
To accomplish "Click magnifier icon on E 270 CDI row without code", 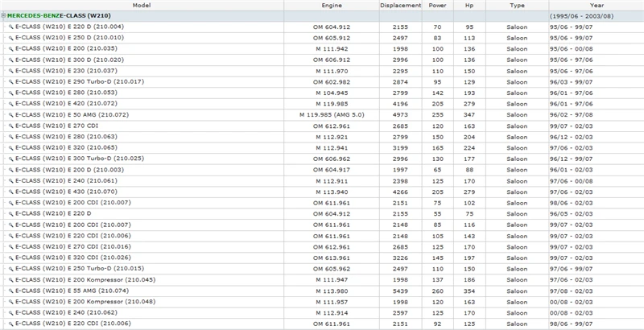I will click(11, 126).
